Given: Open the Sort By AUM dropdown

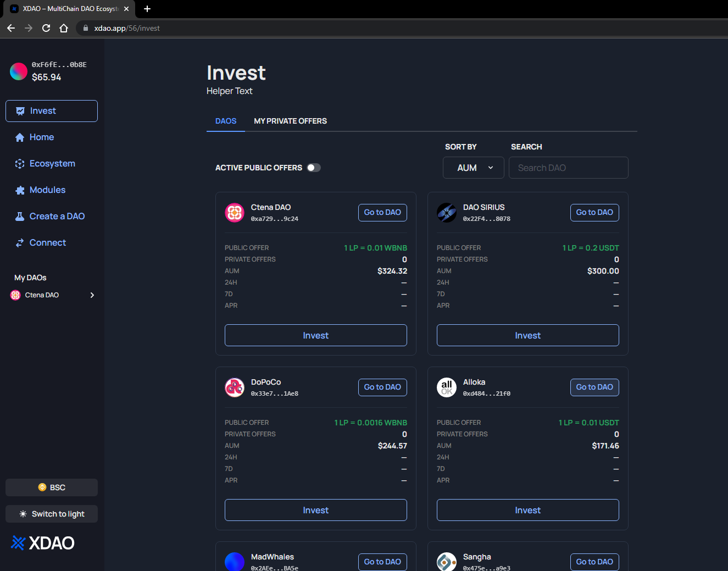Looking at the screenshot, I should tap(474, 168).
